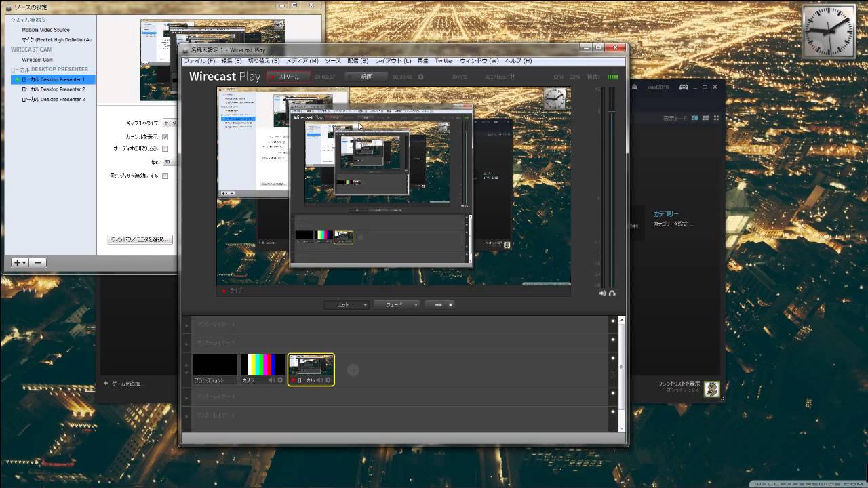
Task: Open settings gear on the カメラ shot
Action: 280,380
